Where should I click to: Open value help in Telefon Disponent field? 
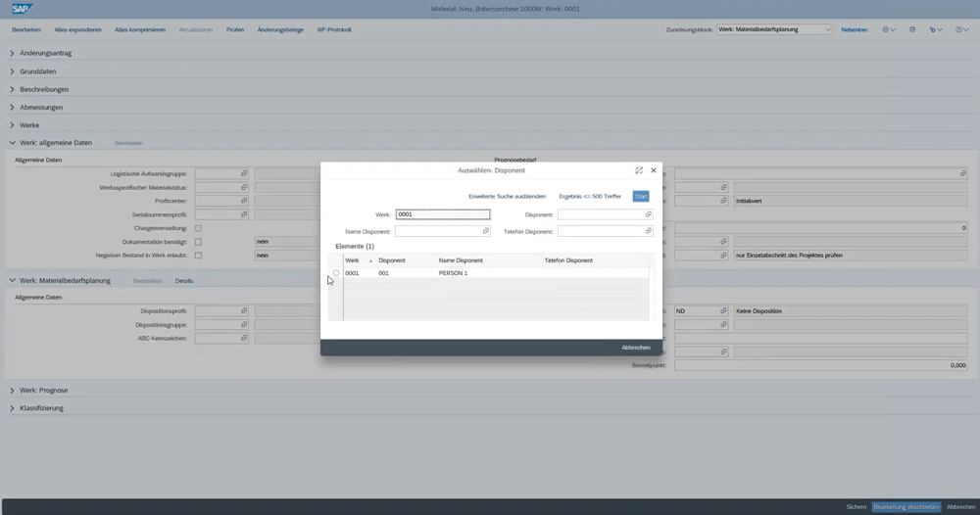point(648,231)
